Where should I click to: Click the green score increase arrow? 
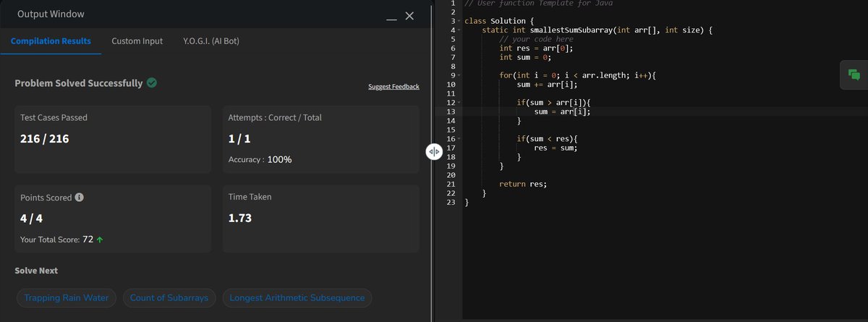pos(99,240)
